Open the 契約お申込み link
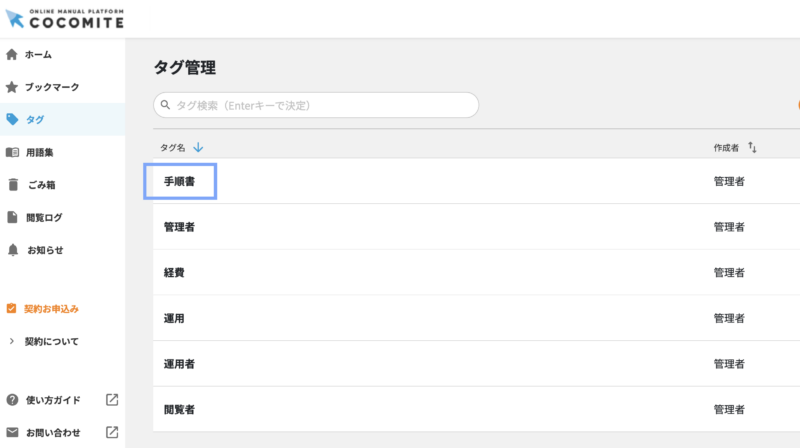 51,308
